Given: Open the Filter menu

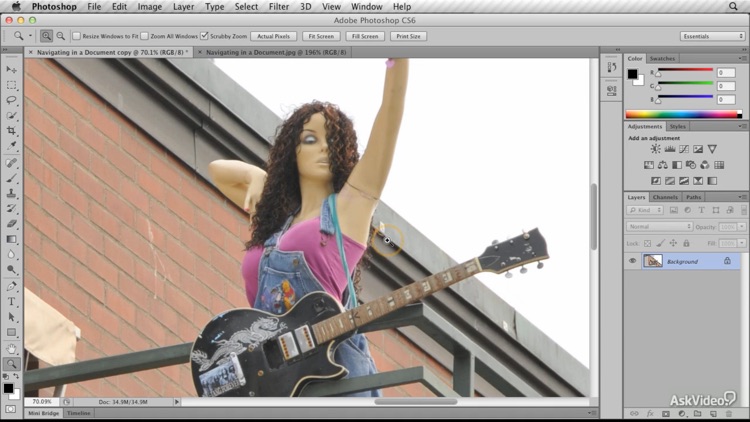Looking at the screenshot, I should 278,6.
